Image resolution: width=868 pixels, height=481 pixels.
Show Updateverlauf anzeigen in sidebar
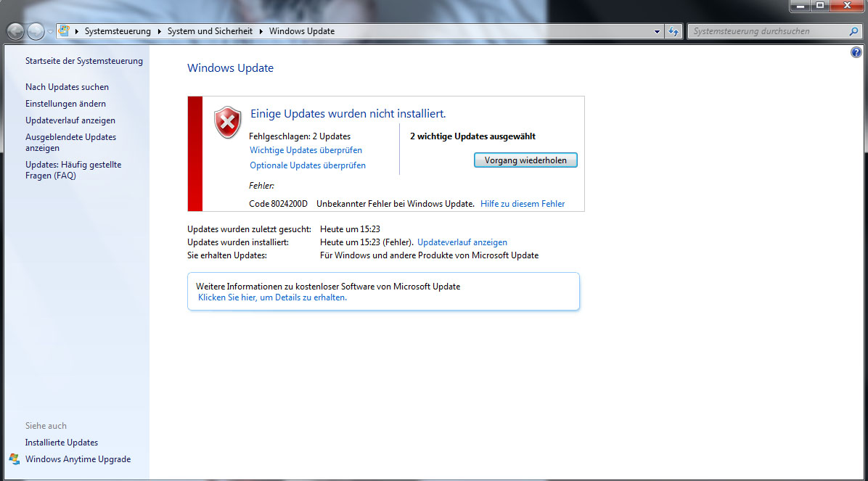pos(70,120)
